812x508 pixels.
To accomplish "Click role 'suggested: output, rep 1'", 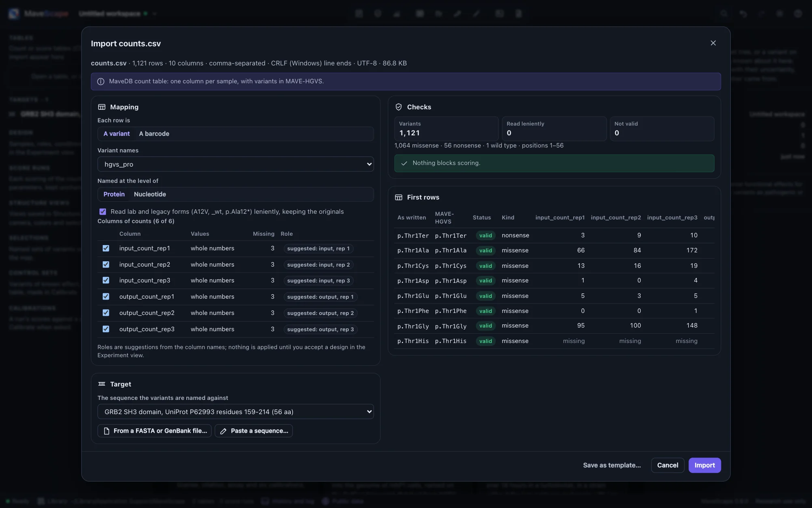I will (x=320, y=297).
